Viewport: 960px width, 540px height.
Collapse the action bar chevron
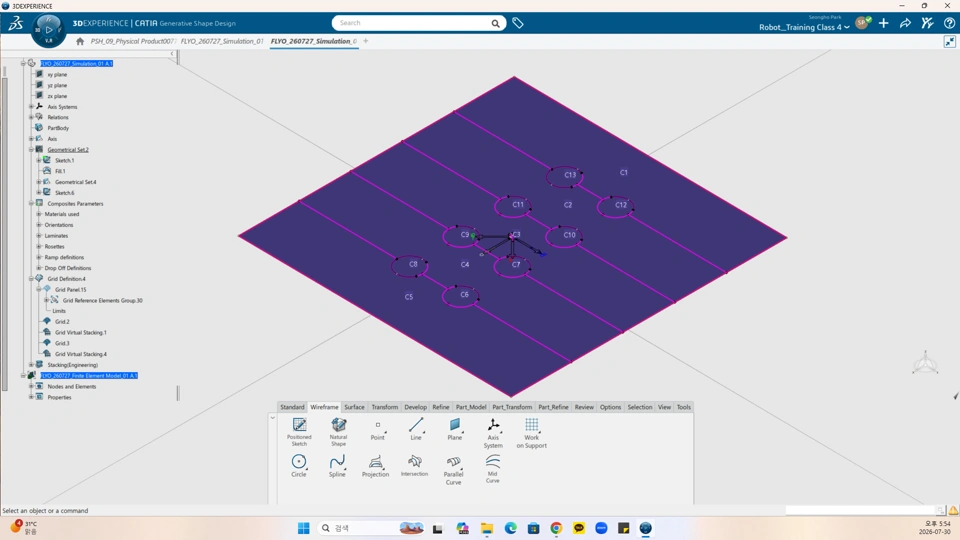pos(272,418)
